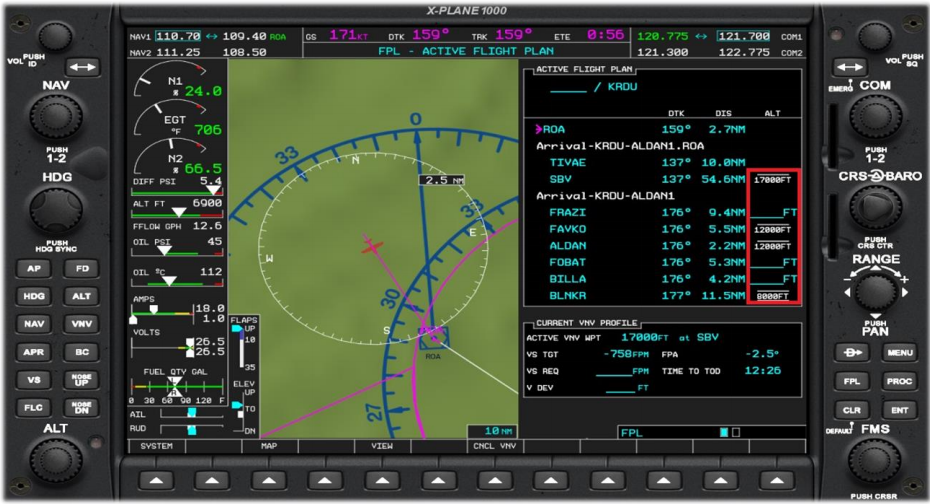Click the NAV VOL ID knob
Viewport: 930px width, 504px height.
pos(55,37)
